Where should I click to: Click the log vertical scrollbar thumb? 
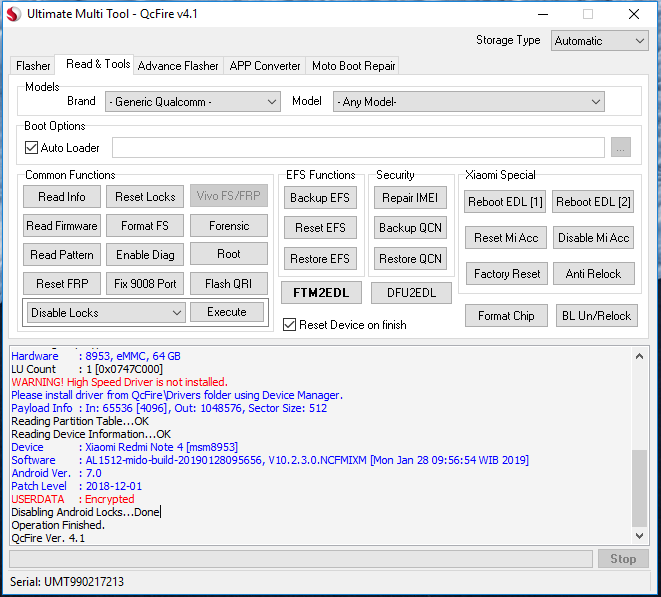pos(640,488)
